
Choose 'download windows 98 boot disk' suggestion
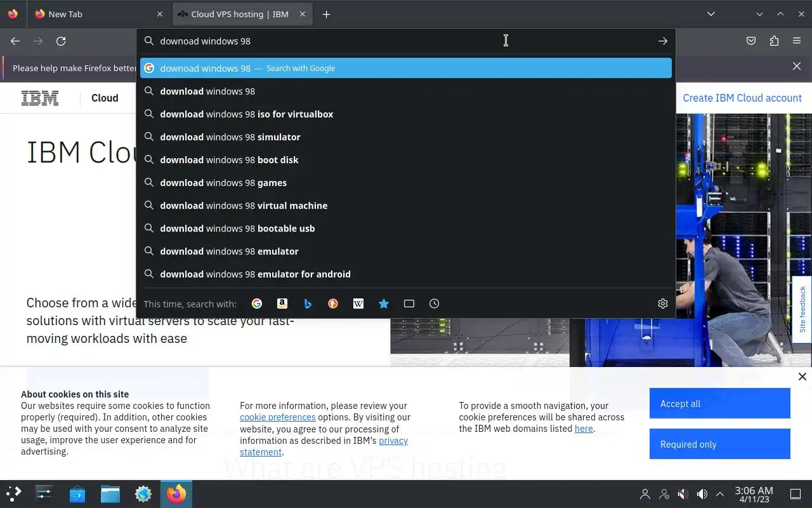point(406,160)
